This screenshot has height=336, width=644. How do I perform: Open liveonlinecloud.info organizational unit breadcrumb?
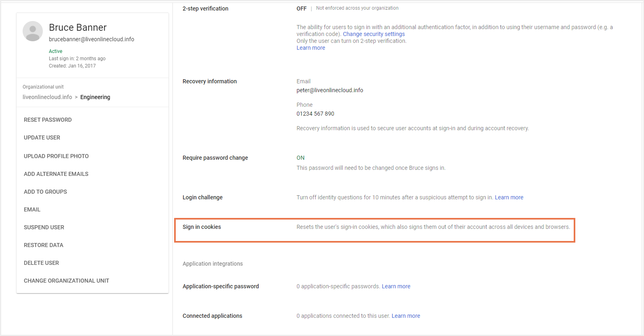click(47, 97)
